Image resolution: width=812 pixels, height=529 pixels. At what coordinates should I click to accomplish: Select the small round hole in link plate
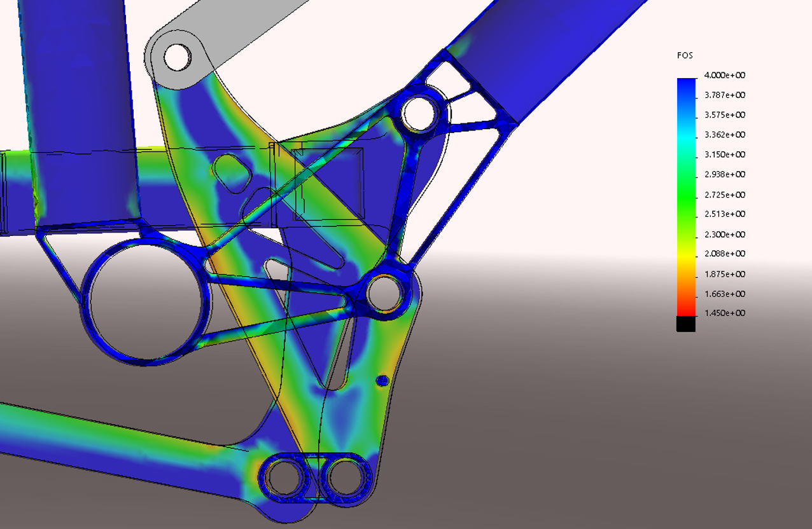point(382,381)
